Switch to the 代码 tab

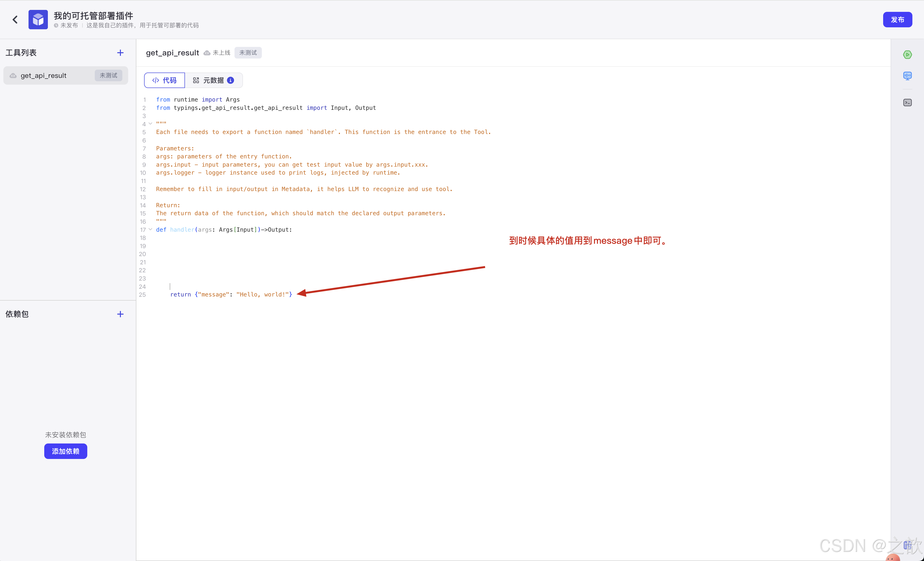(x=164, y=80)
